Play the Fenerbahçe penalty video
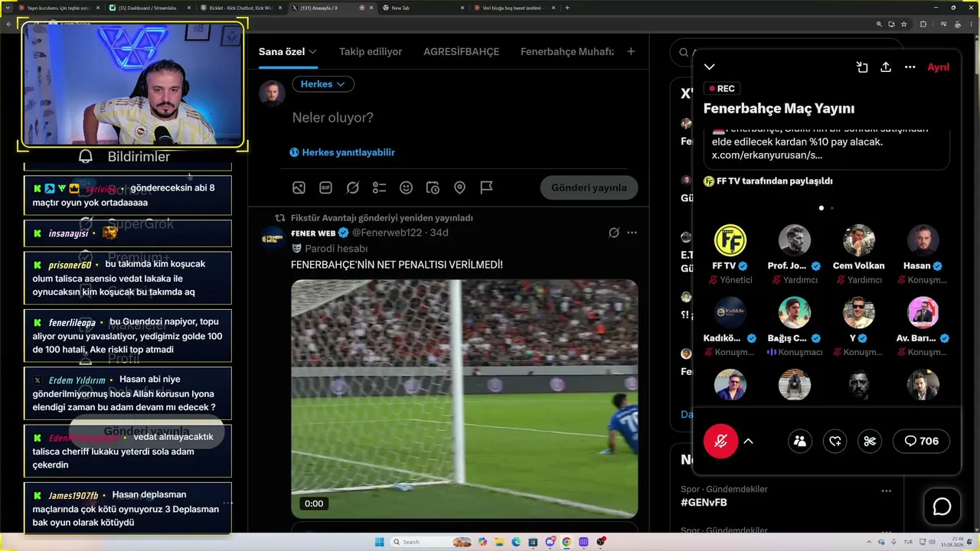Viewport: 980px width, 551px height. (464, 399)
